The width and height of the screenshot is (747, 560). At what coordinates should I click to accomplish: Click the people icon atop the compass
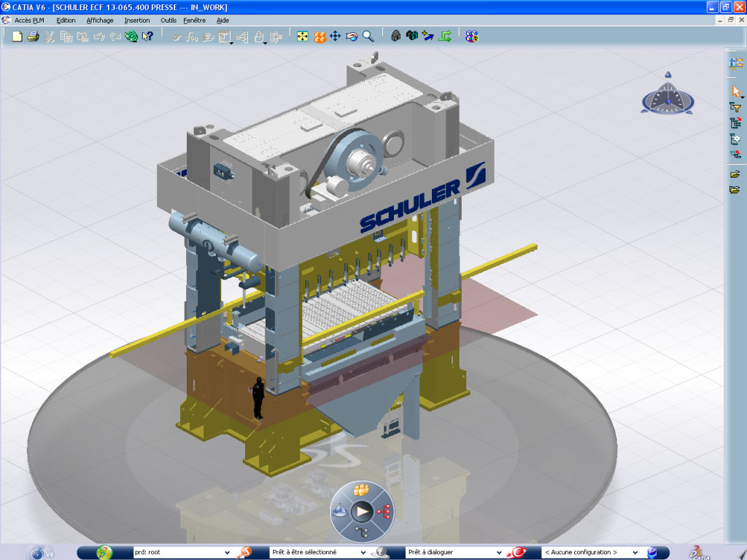click(360, 489)
